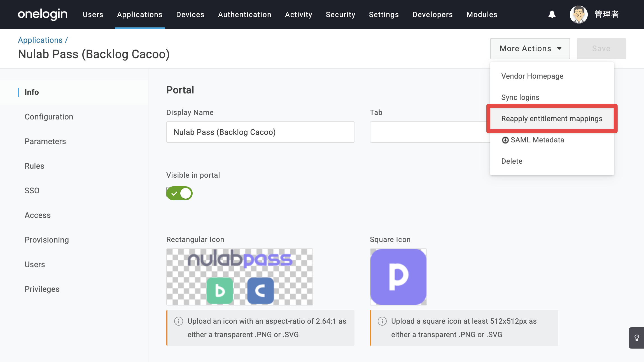Click the Save button

click(601, 49)
